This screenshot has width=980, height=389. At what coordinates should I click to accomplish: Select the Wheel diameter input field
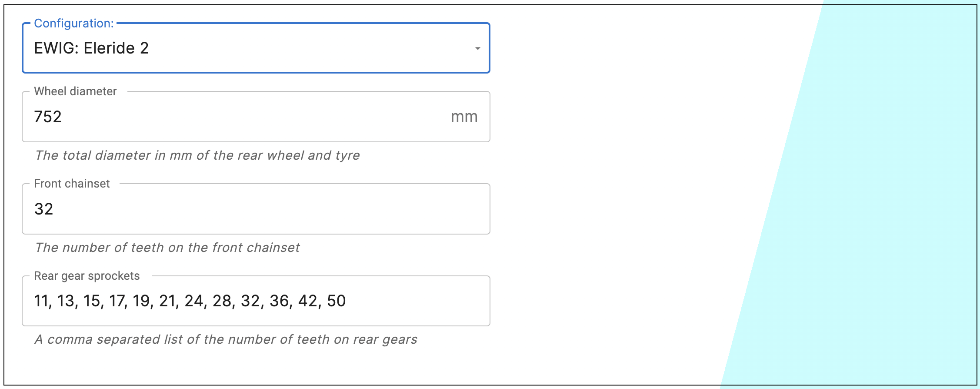[x=217, y=117]
